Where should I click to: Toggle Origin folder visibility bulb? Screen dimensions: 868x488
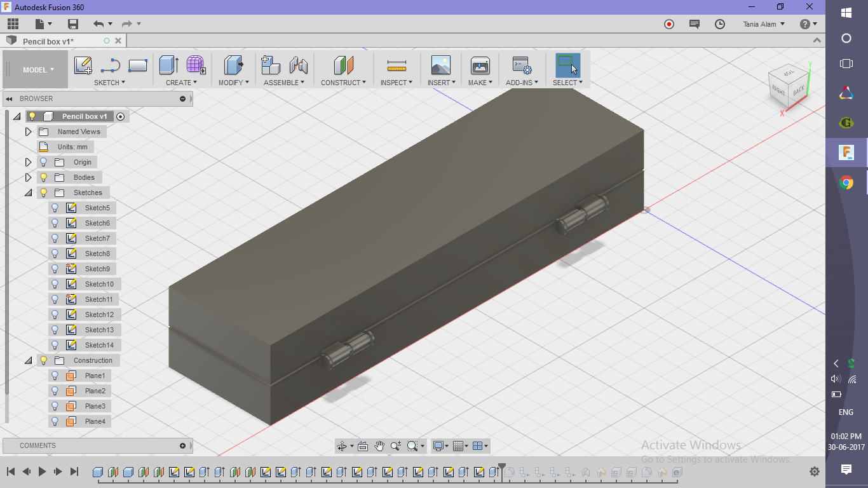(x=44, y=162)
